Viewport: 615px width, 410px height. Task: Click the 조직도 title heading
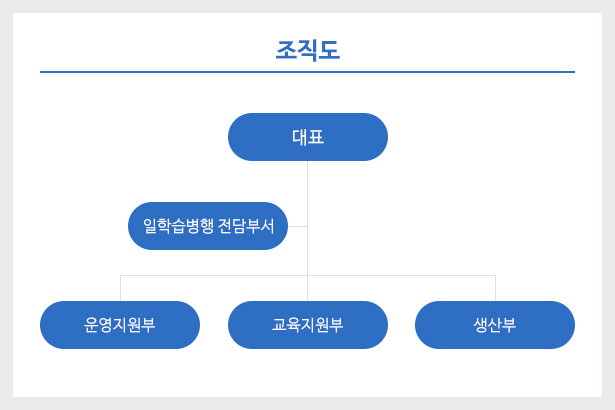pos(308,51)
